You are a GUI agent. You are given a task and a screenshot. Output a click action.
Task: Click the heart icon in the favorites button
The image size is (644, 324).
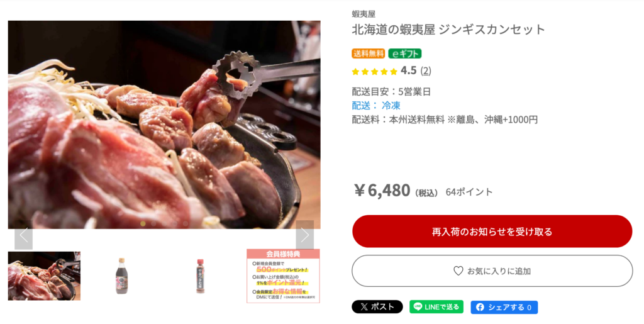[x=458, y=271]
